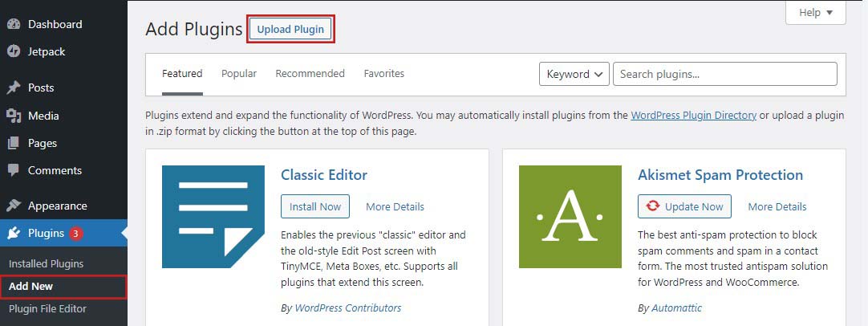Click the Akismet plugin logo thumbnail

(570, 217)
